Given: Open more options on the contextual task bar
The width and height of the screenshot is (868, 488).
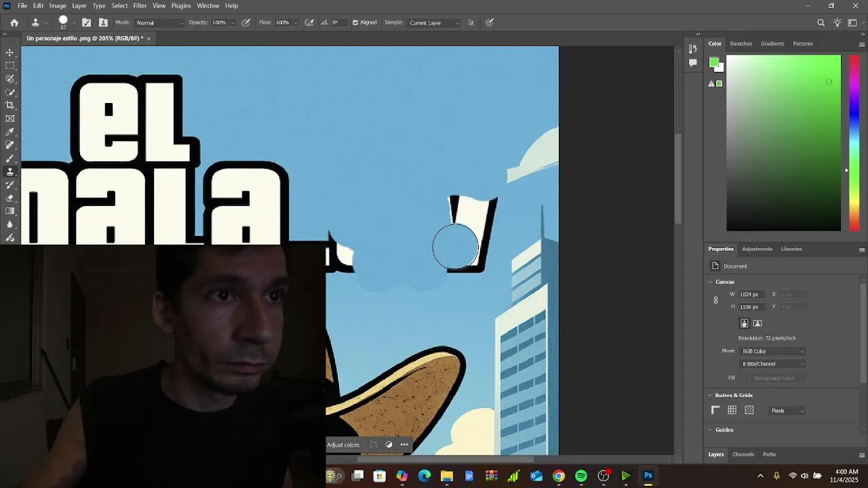Looking at the screenshot, I should tap(404, 445).
